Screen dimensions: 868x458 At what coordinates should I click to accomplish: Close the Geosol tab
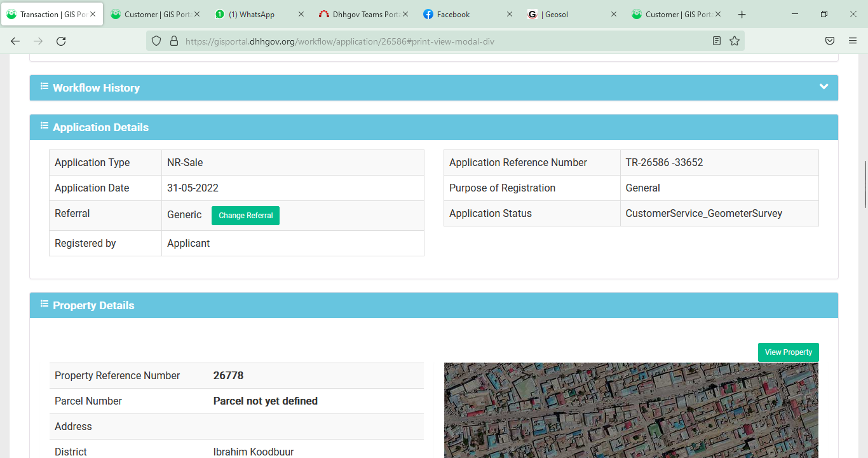(614, 14)
